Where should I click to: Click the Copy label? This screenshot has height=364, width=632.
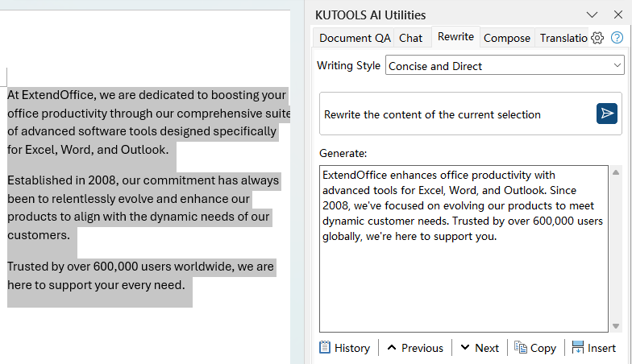543,348
